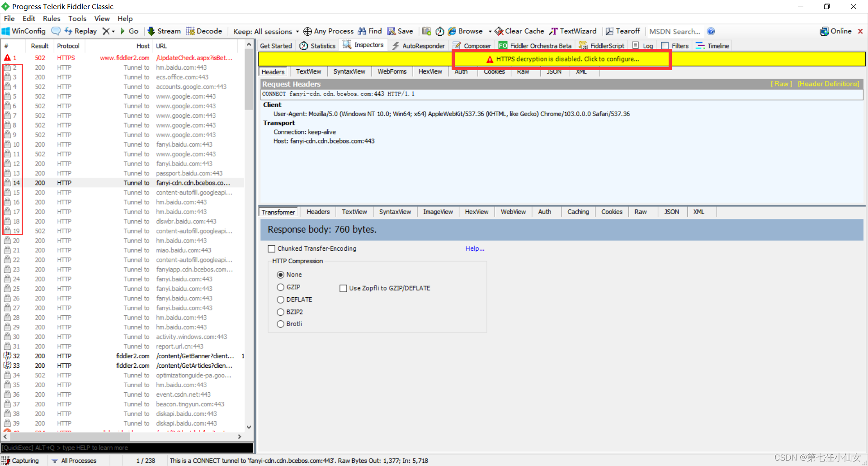Select BZIP2 compression option
Screen dimensions: 868x466
pyautogui.click(x=280, y=312)
